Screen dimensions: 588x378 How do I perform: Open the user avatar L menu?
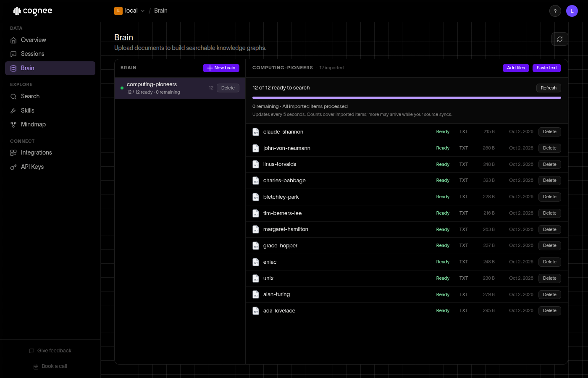click(572, 11)
